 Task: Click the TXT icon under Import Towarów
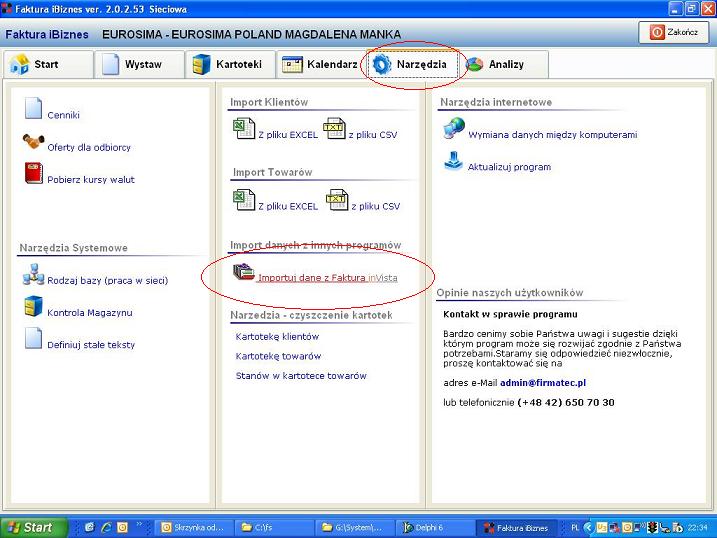337,200
